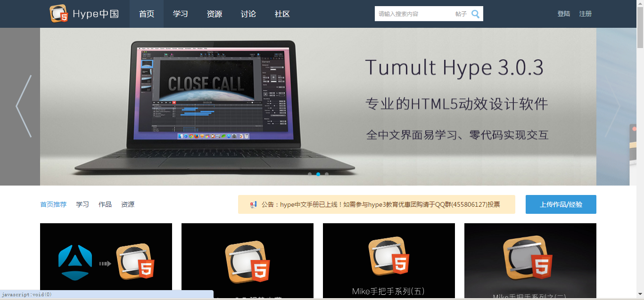Open the Mike手把手系列之(二) card

[x=530, y=260]
